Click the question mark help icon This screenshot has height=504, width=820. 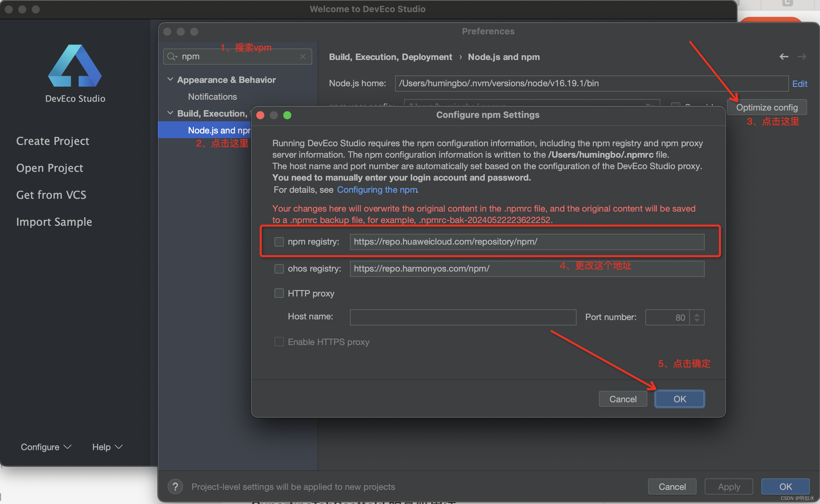tap(175, 486)
